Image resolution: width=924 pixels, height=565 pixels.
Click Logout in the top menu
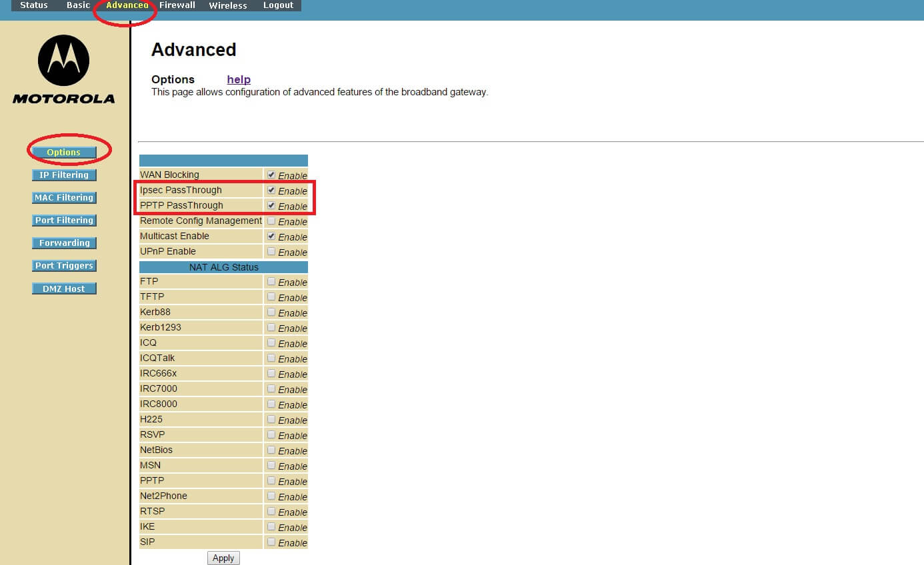click(x=278, y=5)
